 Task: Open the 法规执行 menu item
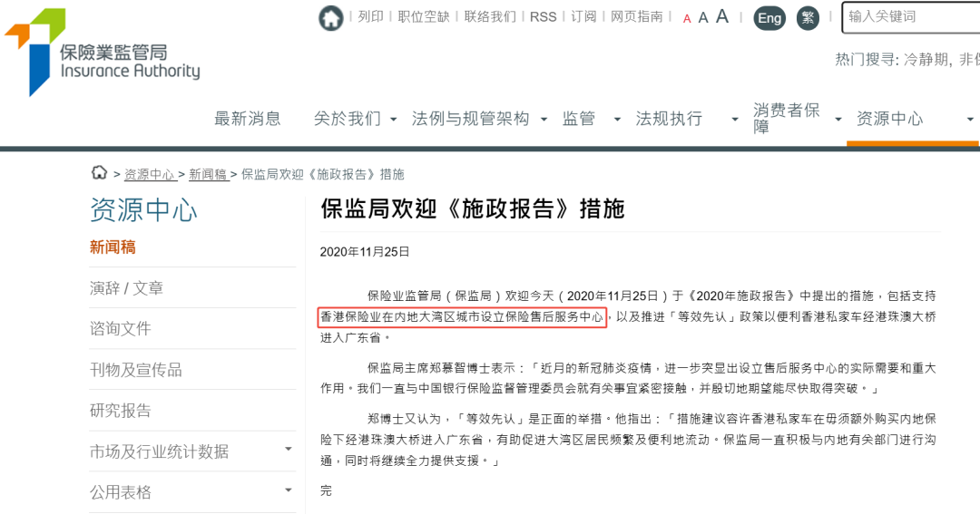coord(669,118)
